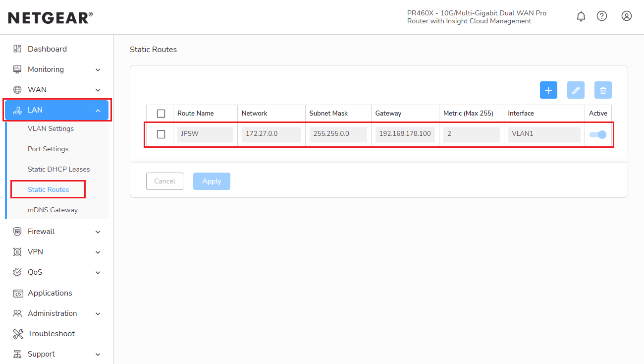Viewport: 644px width, 364px height.
Task: Expand the Administration menu chevron
Action: pyautogui.click(x=98, y=314)
